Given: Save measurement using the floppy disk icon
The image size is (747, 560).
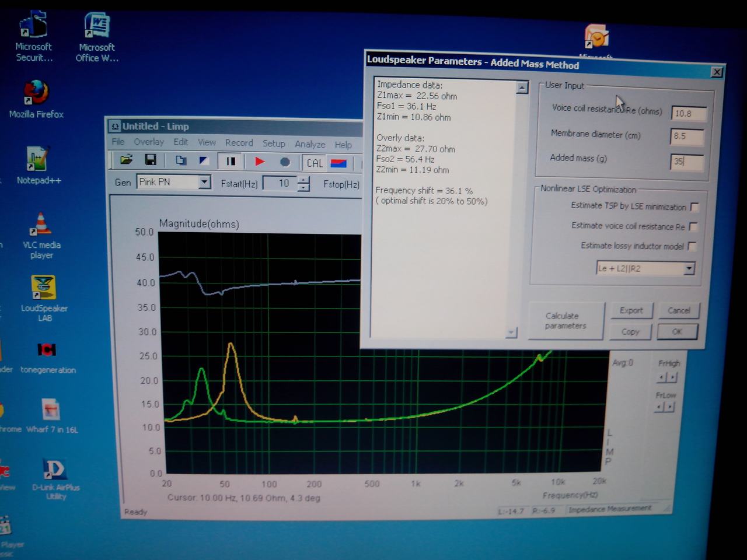Looking at the screenshot, I should point(150,160).
